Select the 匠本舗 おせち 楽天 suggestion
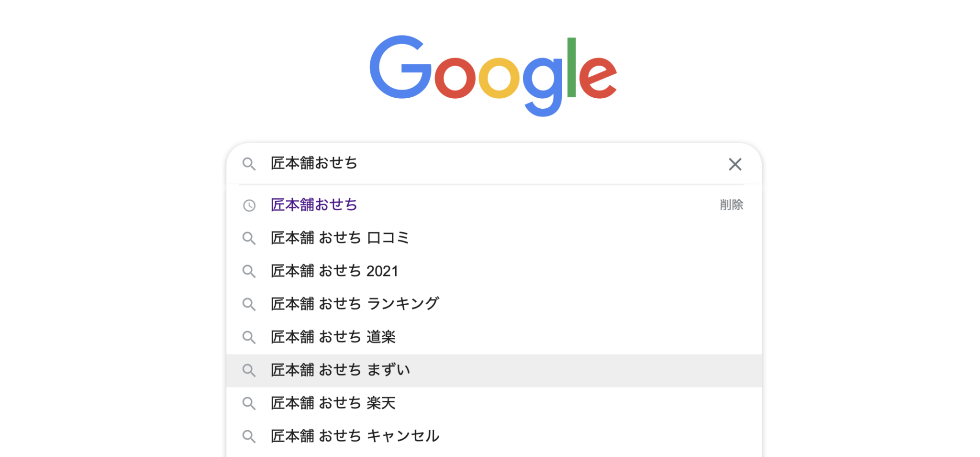This screenshot has width=980, height=457. [333, 403]
